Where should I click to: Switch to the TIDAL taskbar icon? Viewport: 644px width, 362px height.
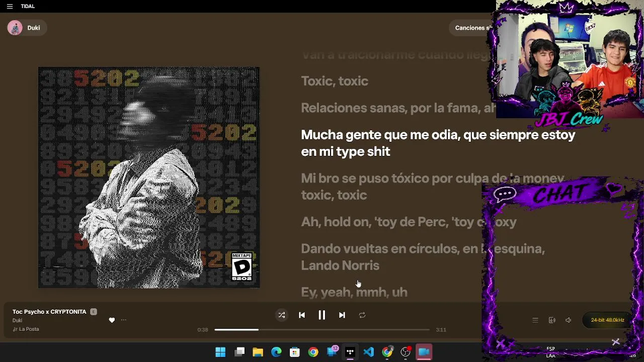click(350, 352)
